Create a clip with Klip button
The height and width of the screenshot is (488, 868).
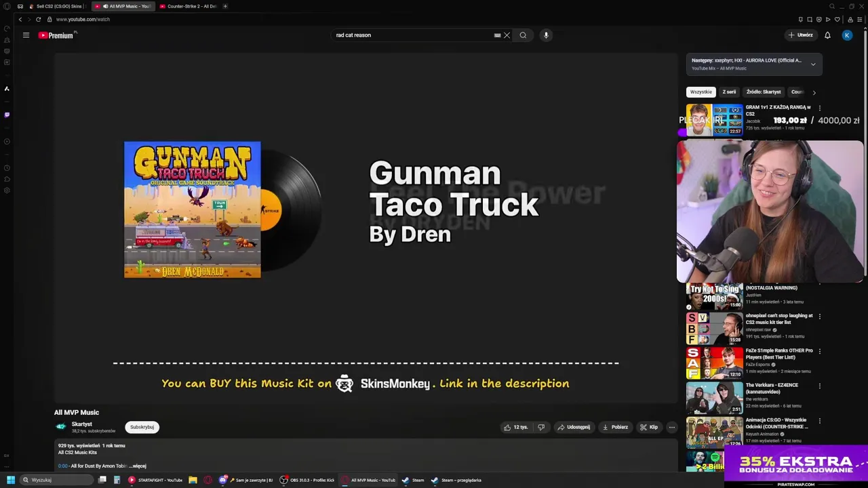[649, 427]
